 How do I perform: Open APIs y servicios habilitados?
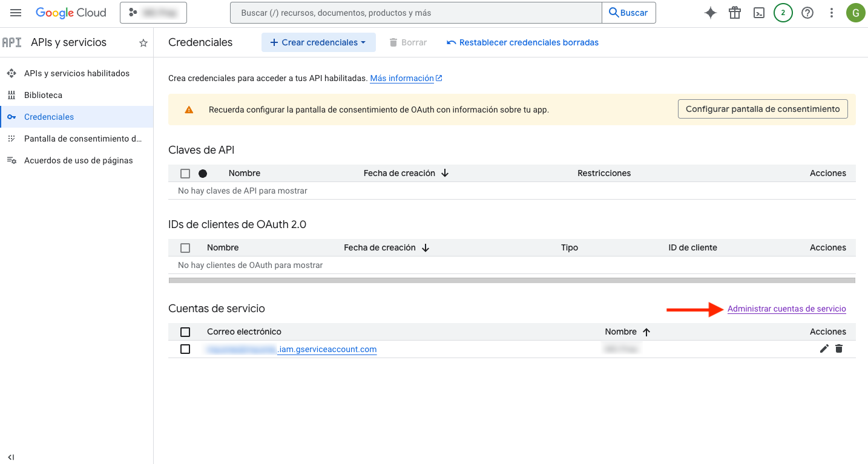[x=76, y=73]
